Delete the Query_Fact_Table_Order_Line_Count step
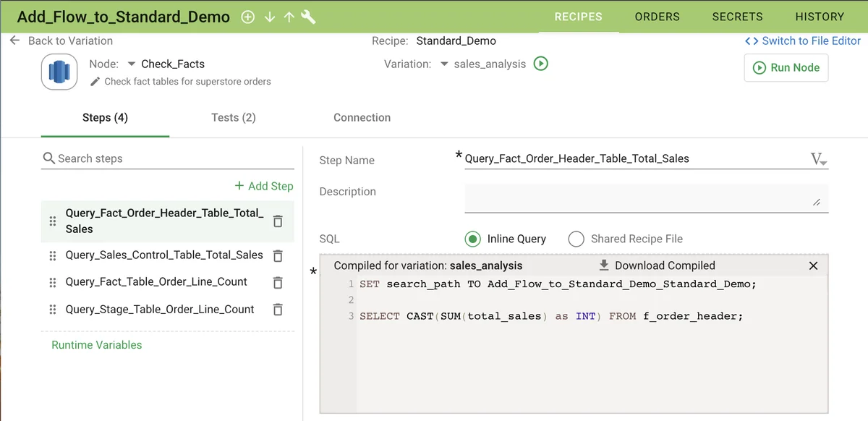868x421 pixels. tap(277, 282)
